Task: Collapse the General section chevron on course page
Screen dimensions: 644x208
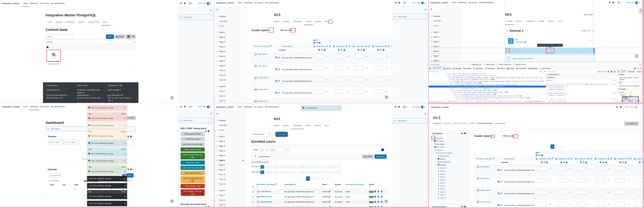Action: 507,31
